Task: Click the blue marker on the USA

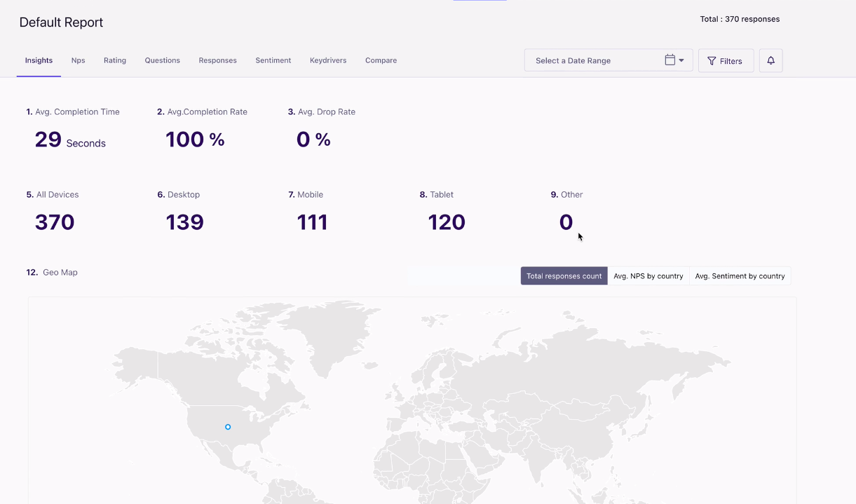Action: pos(228,427)
